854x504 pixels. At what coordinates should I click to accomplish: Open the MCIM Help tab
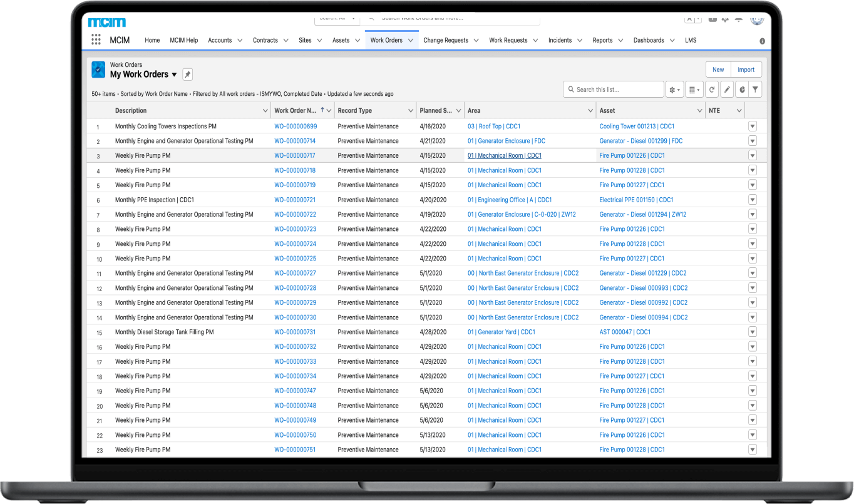click(x=183, y=40)
